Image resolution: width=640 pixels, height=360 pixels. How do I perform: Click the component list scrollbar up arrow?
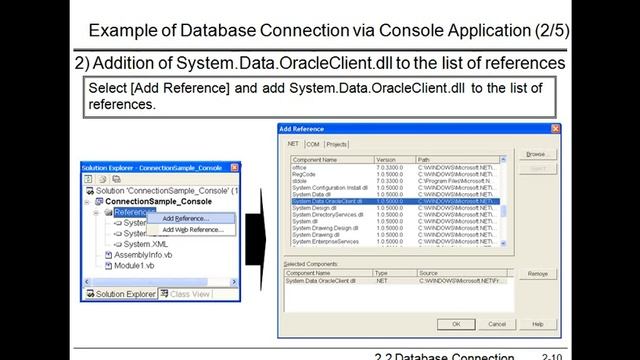click(x=503, y=159)
